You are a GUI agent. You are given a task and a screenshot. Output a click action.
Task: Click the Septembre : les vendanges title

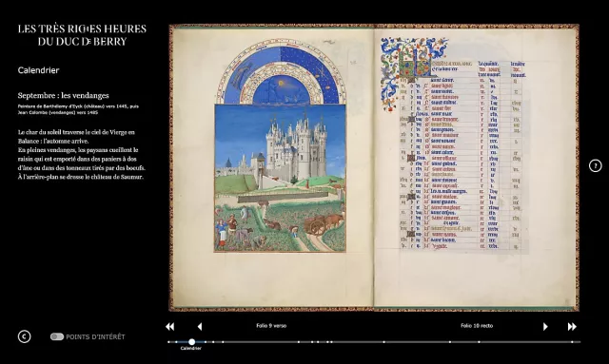click(x=64, y=95)
